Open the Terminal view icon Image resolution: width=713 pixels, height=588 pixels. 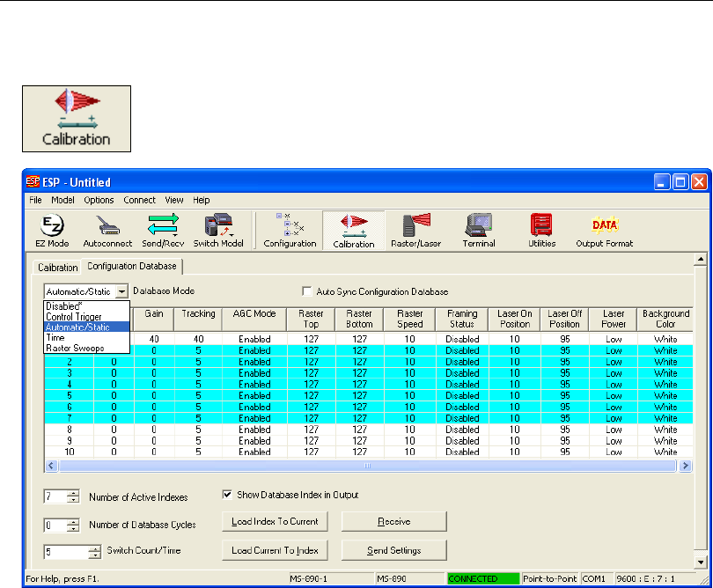coord(479,229)
